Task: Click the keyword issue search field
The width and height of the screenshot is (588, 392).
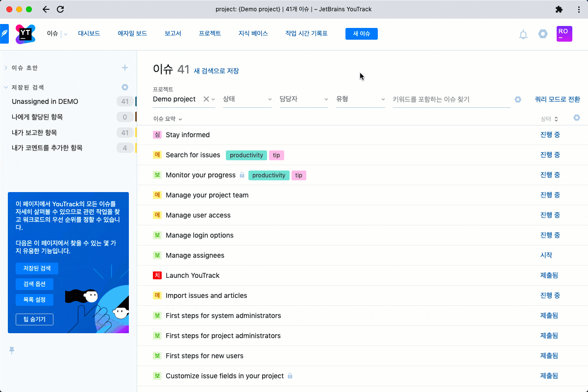Action: click(451, 99)
